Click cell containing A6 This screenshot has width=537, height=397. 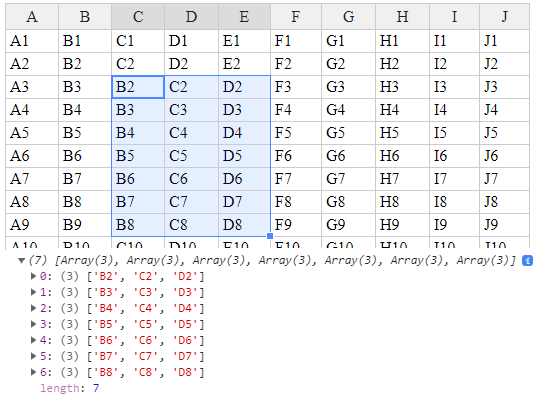point(32,156)
